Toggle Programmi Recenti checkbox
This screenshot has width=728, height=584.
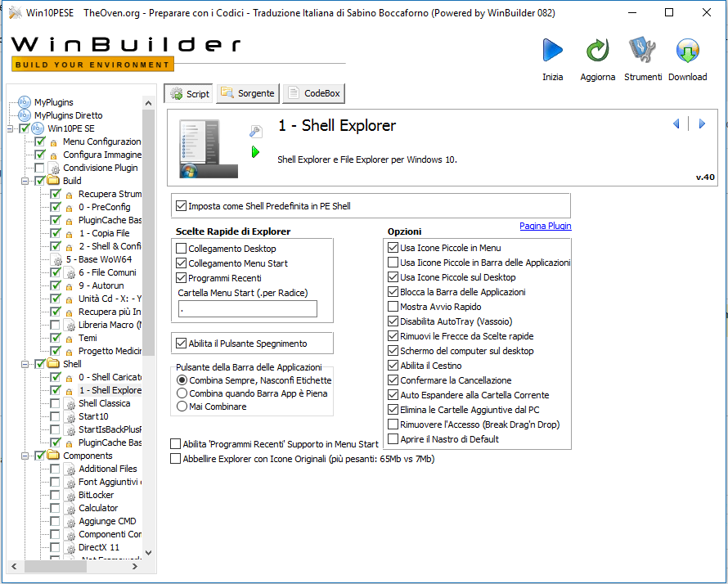coord(181,278)
